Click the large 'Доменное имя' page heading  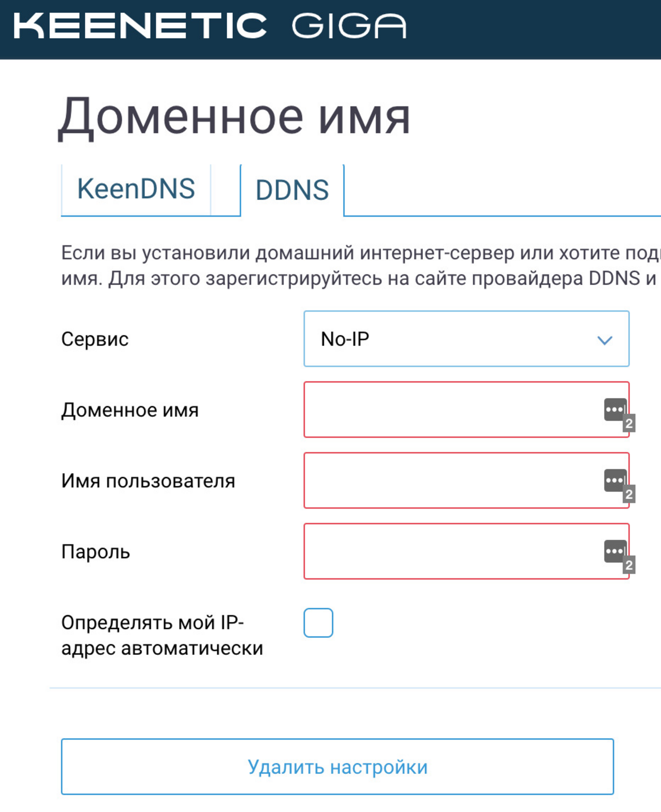click(234, 118)
